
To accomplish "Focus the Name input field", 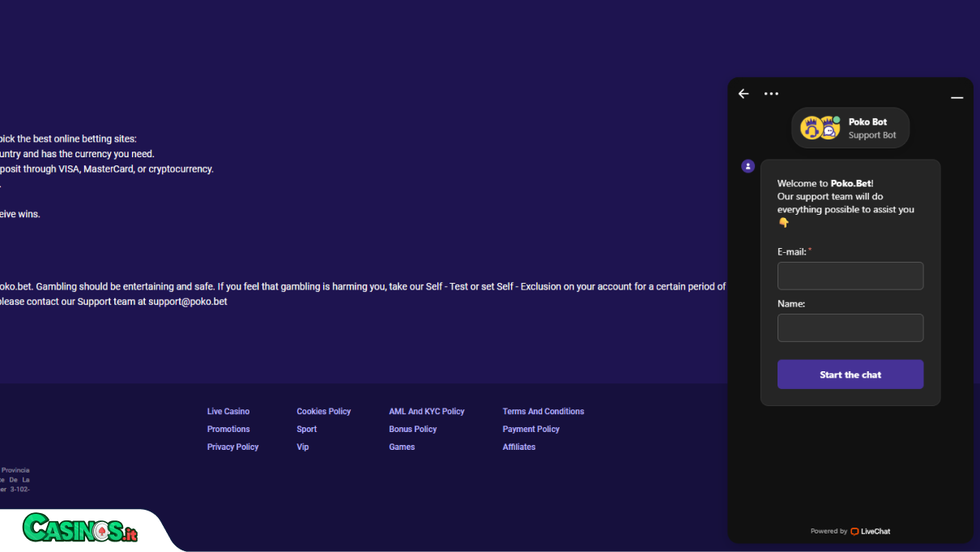I will point(850,327).
